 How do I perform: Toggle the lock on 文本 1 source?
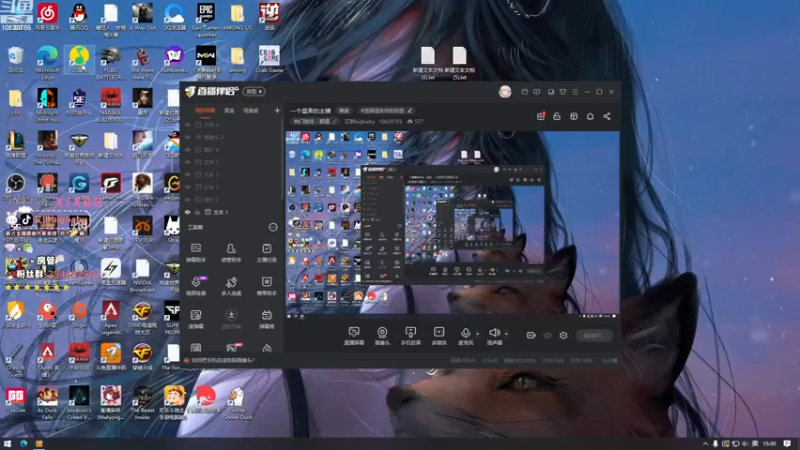click(197, 212)
